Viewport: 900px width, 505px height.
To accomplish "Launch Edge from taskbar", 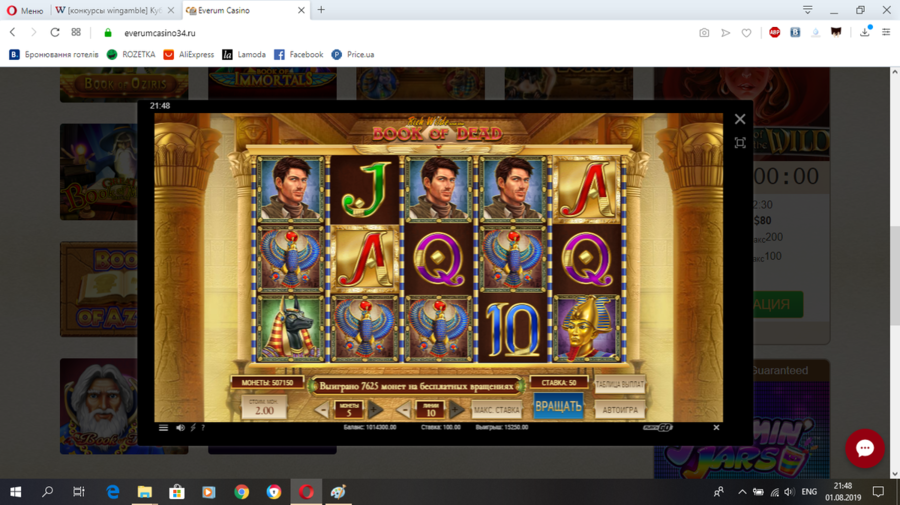I will pos(112,492).
